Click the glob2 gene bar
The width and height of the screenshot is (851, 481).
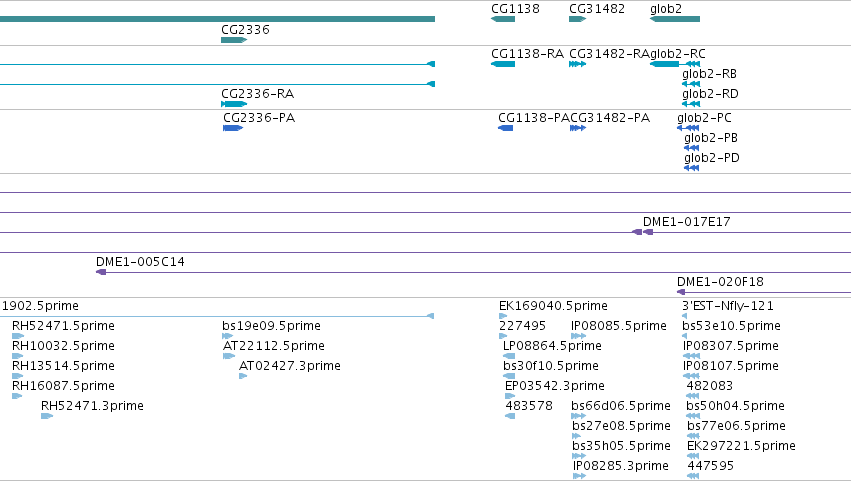pyautogui.click(x=675, y=19)
